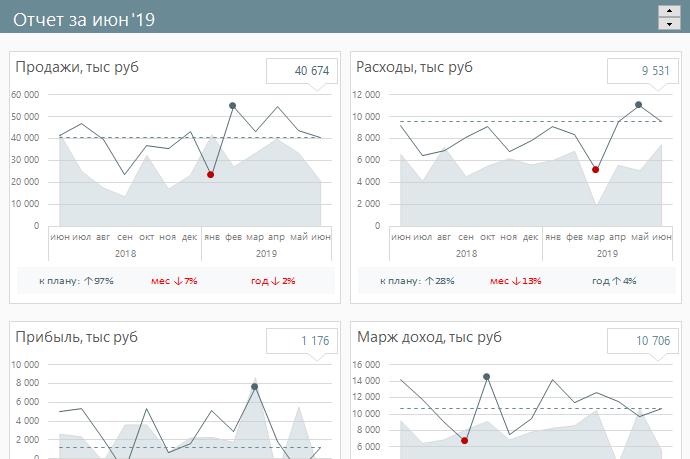
Task: Click the header Отчет за июн '19
Action: coord(84,20)
